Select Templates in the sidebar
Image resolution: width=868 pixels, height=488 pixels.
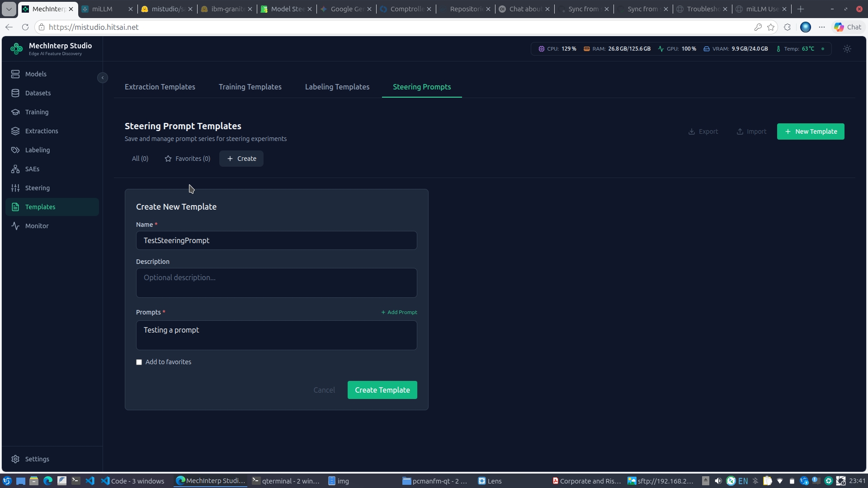coord(52,207)
